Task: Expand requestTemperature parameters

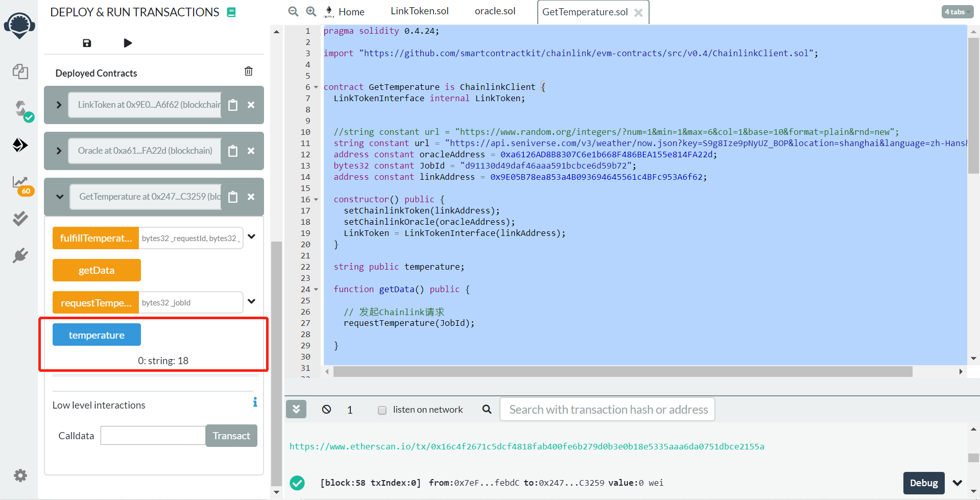Action: 251,301
